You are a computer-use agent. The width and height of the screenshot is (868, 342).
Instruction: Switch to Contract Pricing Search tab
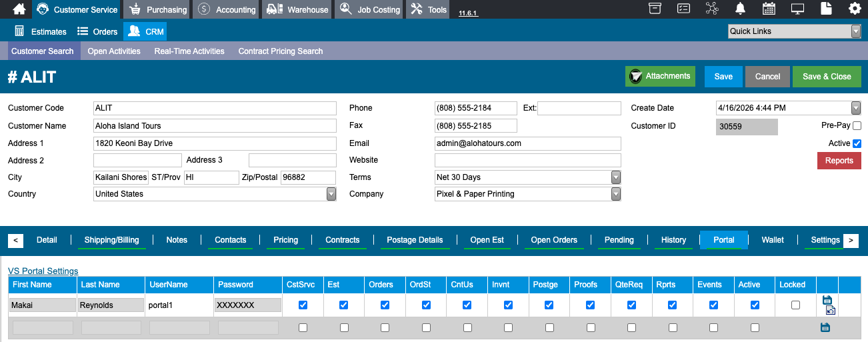pyautogui.click(x=281, y=51)
